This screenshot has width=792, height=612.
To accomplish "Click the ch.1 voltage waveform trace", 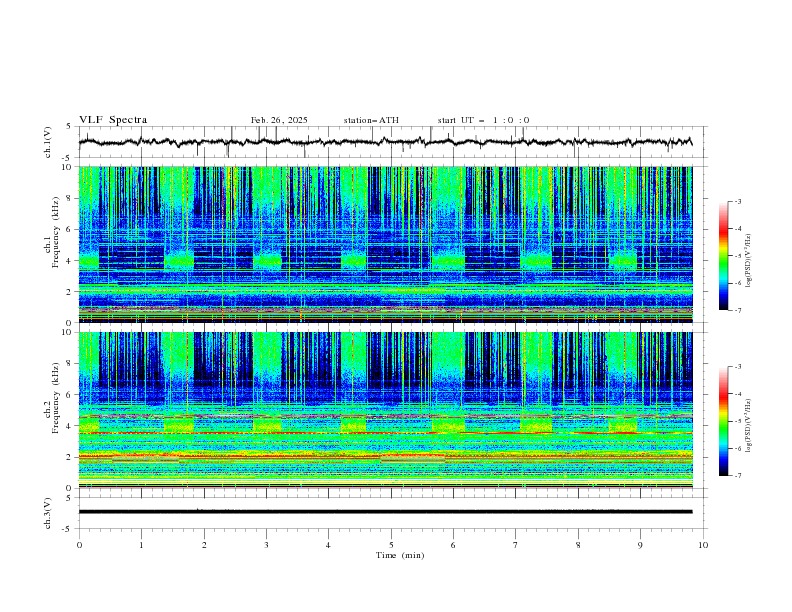I will coord(385,142).
